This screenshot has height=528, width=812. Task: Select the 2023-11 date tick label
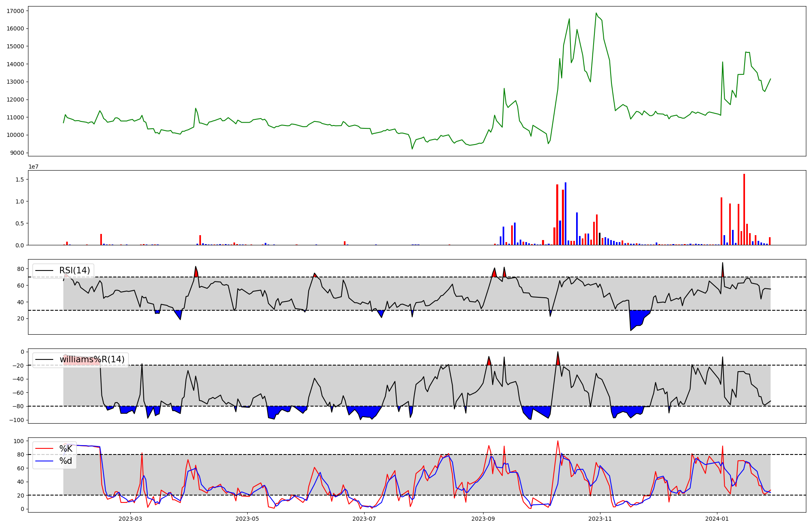600,519
